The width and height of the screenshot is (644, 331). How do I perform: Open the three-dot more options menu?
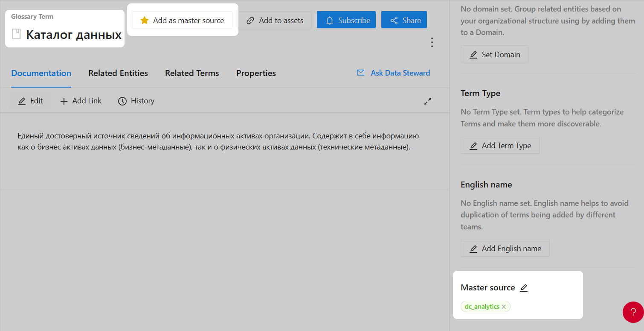click(432, 42)
